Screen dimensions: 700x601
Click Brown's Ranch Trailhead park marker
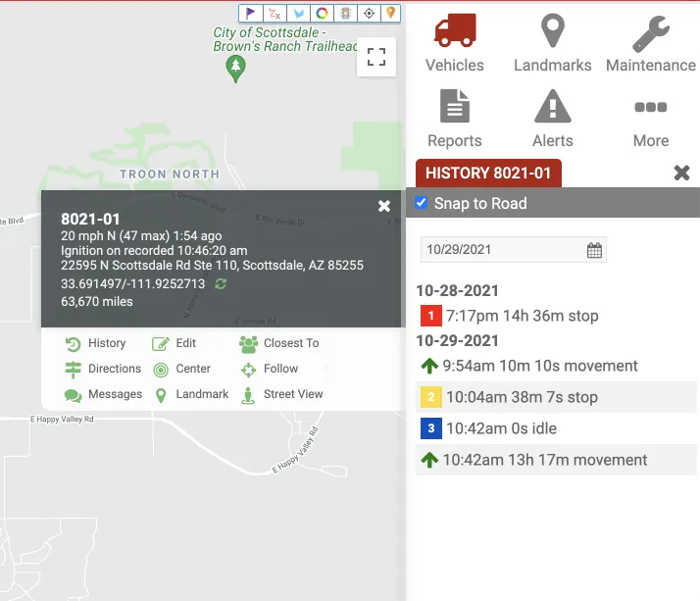coord(235,69)
